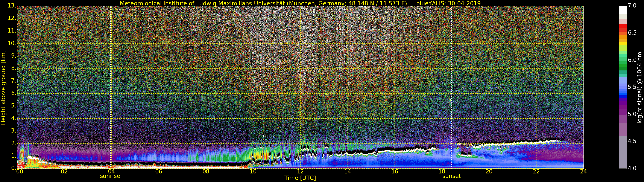The image size is (644, 182).
Task: Click the 6.0 label on the colorbar
Action: pyautogui.click(x=632, y=60)
